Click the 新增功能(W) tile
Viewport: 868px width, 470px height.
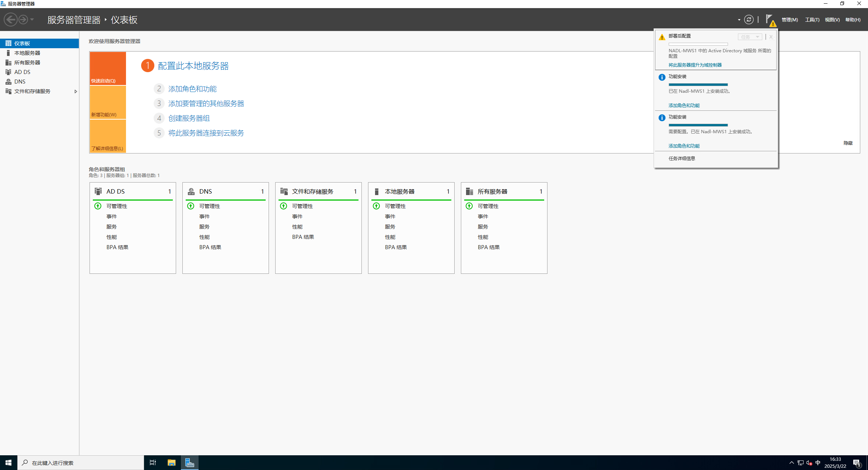coord(108,102)
